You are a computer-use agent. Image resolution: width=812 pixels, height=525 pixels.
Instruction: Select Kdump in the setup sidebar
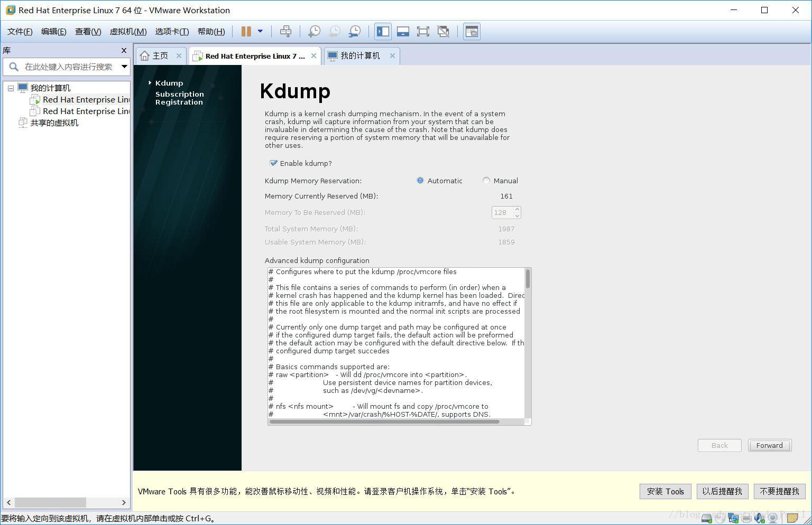[x=169, y=83]
